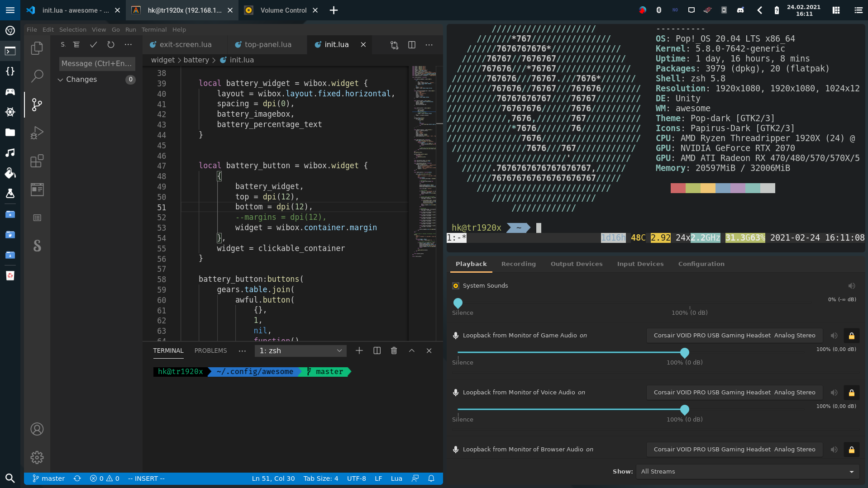Image resolution: width=868 pixels, height=488 pixels.
Task: Kill the terminal with trash icon
Action: 394,351
